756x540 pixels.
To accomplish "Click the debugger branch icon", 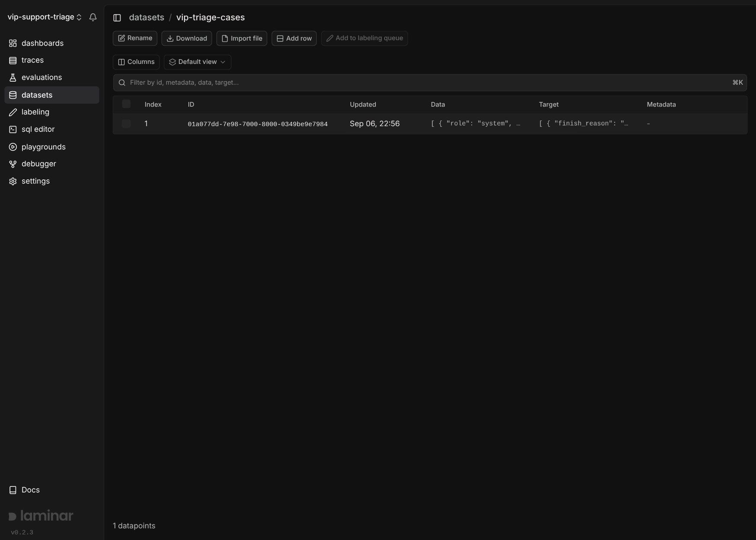I will click(x=13, y=164).
